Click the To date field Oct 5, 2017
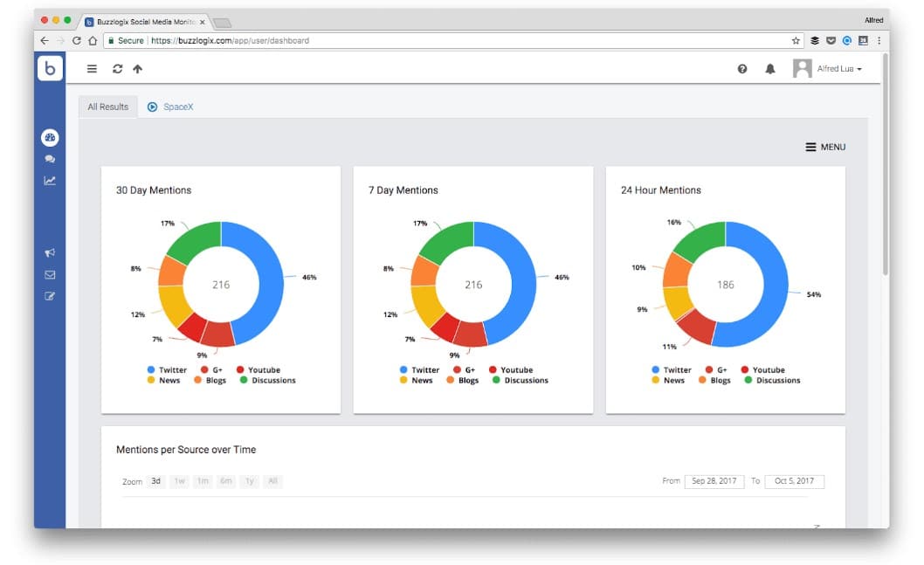This screenshot has height=565, width=924. (795, 481)
